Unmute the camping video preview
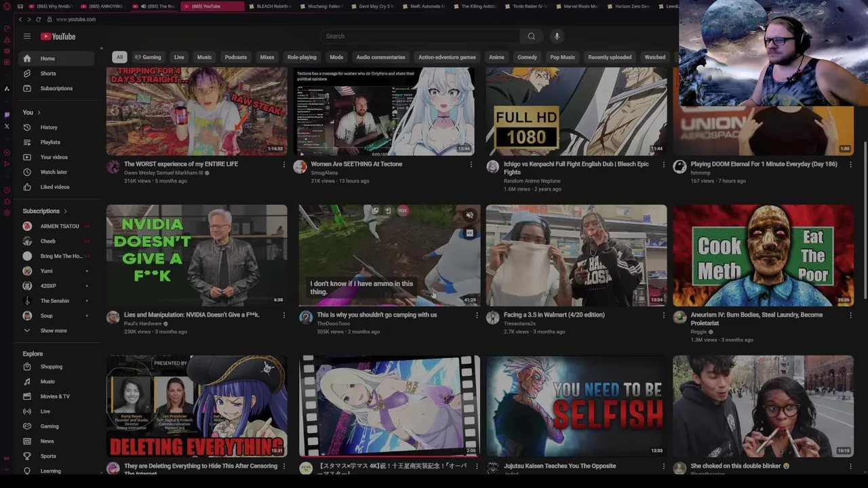The width and height of the screenshot is (868, 488). pos(469,216)
